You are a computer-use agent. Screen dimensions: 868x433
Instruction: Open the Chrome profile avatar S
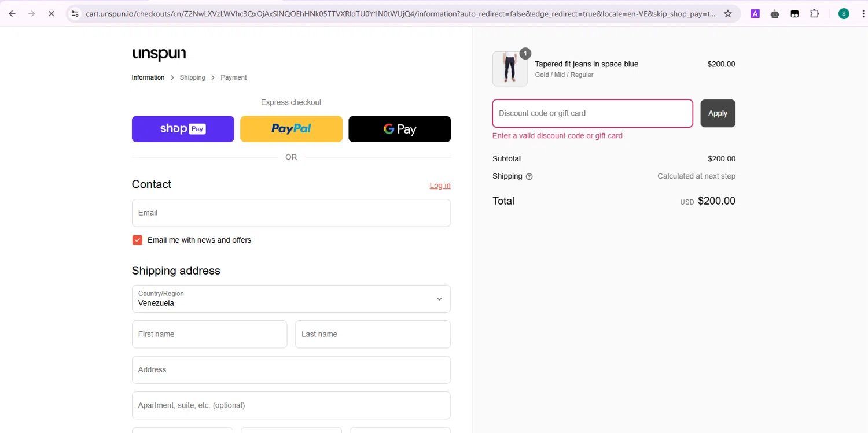click(844, 14)
